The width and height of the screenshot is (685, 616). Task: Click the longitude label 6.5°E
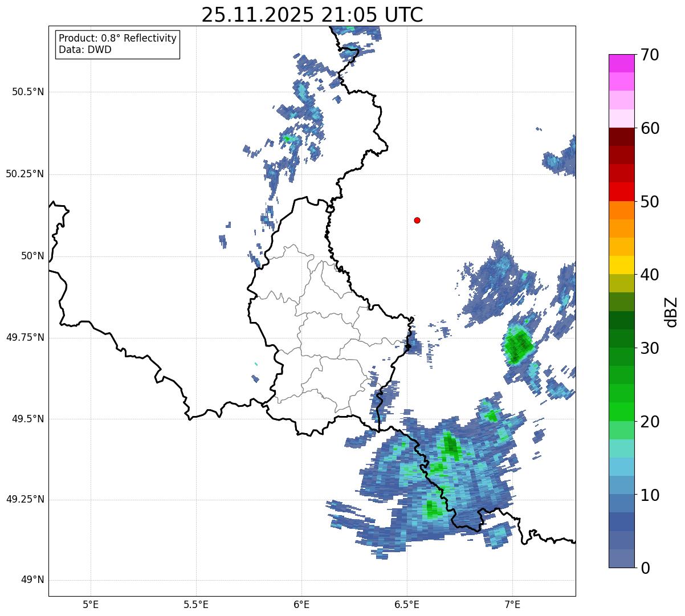[407, 604]
